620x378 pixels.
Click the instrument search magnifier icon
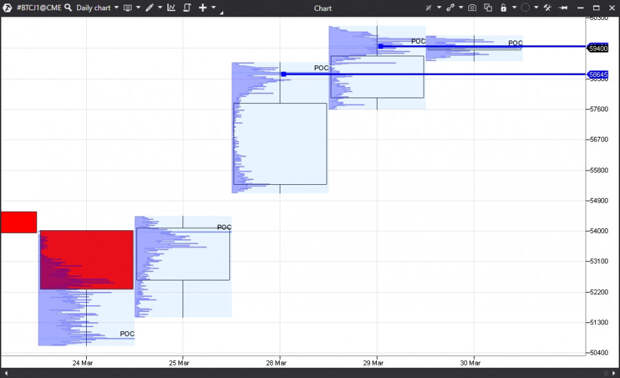68,8
